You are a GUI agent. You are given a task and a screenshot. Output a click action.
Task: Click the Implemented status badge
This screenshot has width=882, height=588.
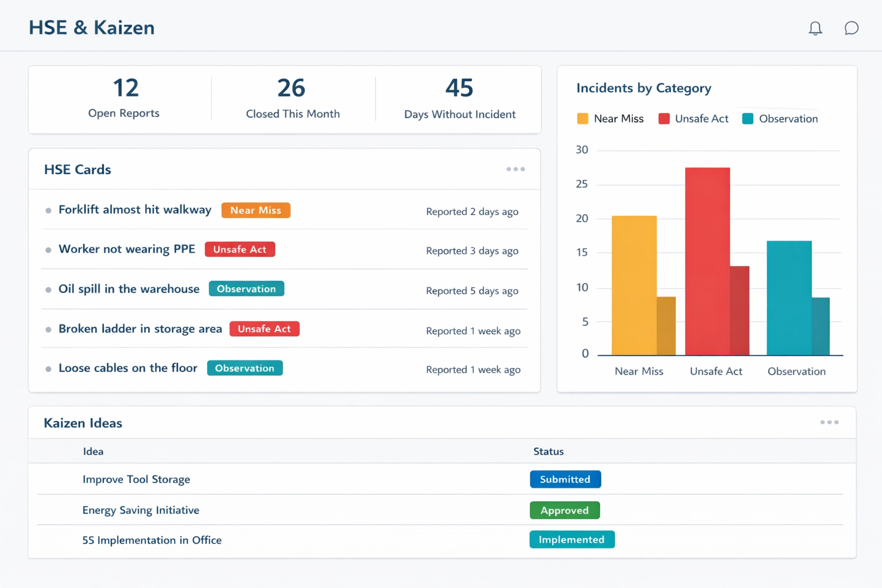[x=571, y=540]
